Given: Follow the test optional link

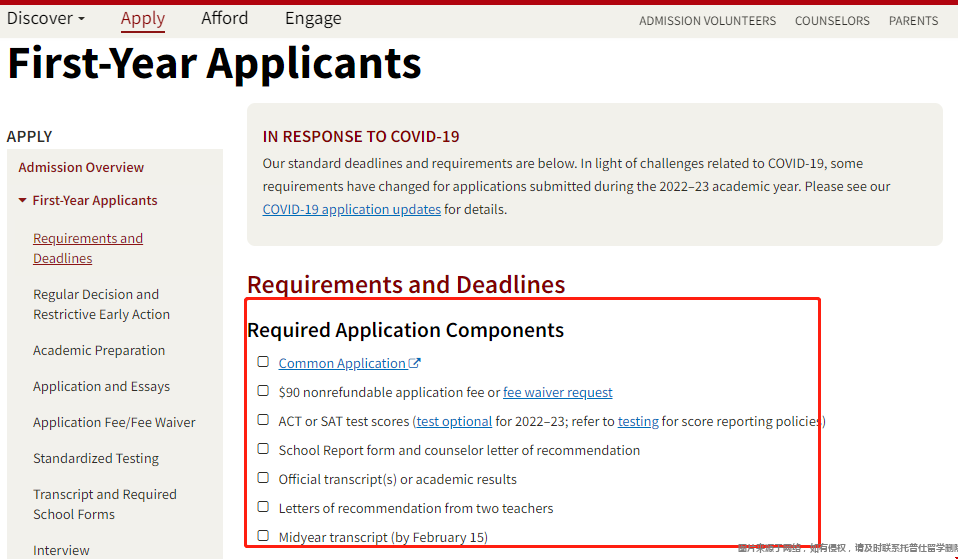Looking at the screenshot, I should (x=454, y=422).
